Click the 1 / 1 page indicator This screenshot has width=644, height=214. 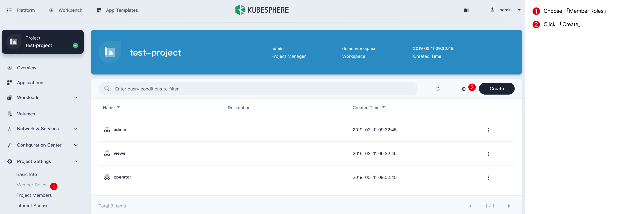pyautogui.click(x=490, y=206)
